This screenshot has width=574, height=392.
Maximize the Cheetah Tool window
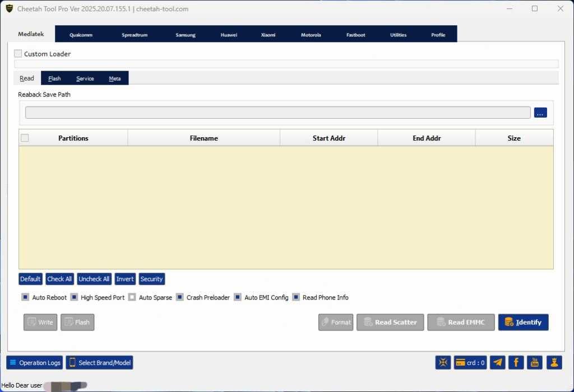(535, 8)
